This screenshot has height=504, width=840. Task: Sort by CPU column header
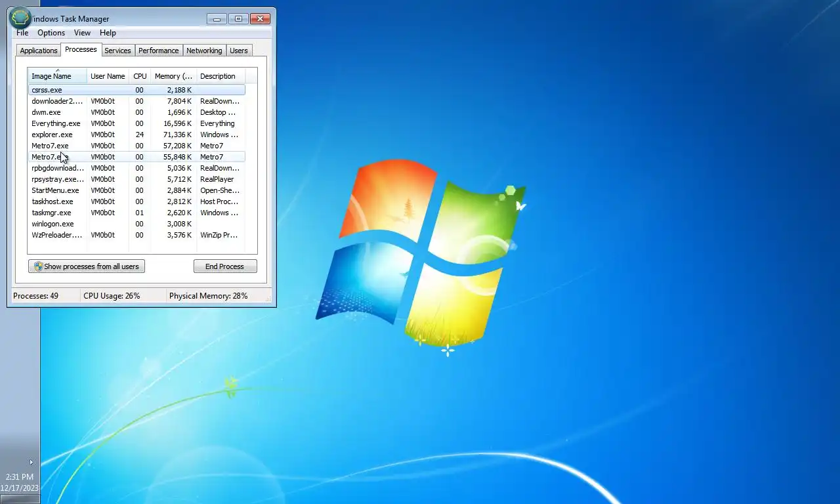pos(140,76)
